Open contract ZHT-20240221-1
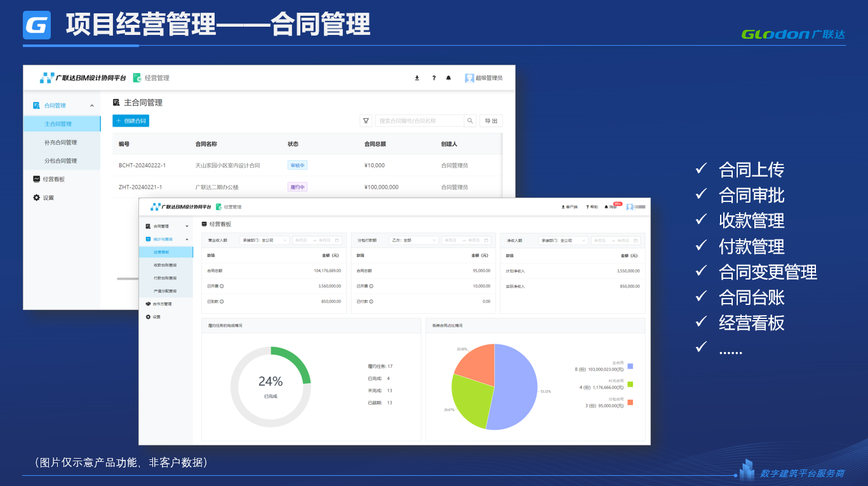This screenshot has width=868, height=486. click(140, 187)
